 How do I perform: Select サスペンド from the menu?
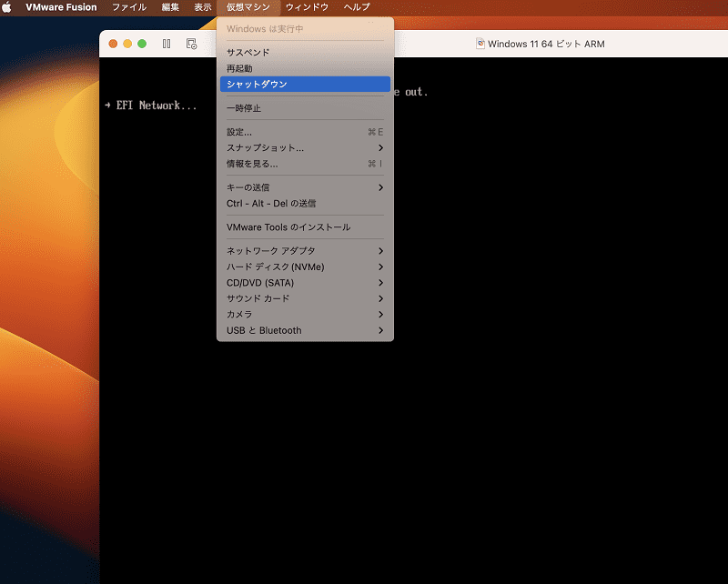click(305, 53)
